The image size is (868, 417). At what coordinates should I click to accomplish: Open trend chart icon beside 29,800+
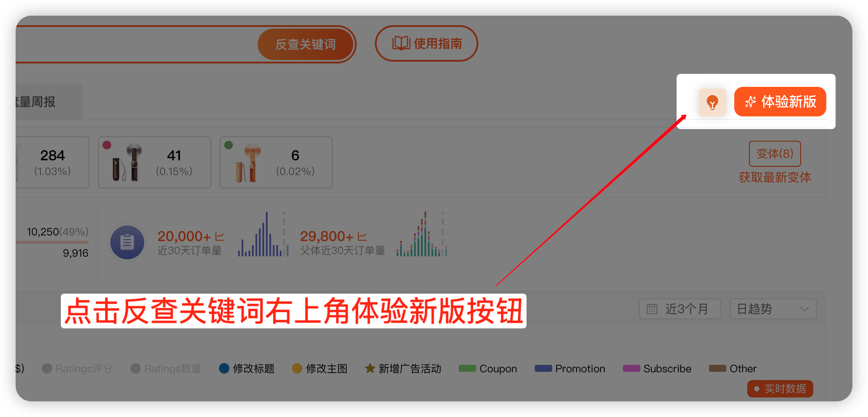[x=362, y=236]
